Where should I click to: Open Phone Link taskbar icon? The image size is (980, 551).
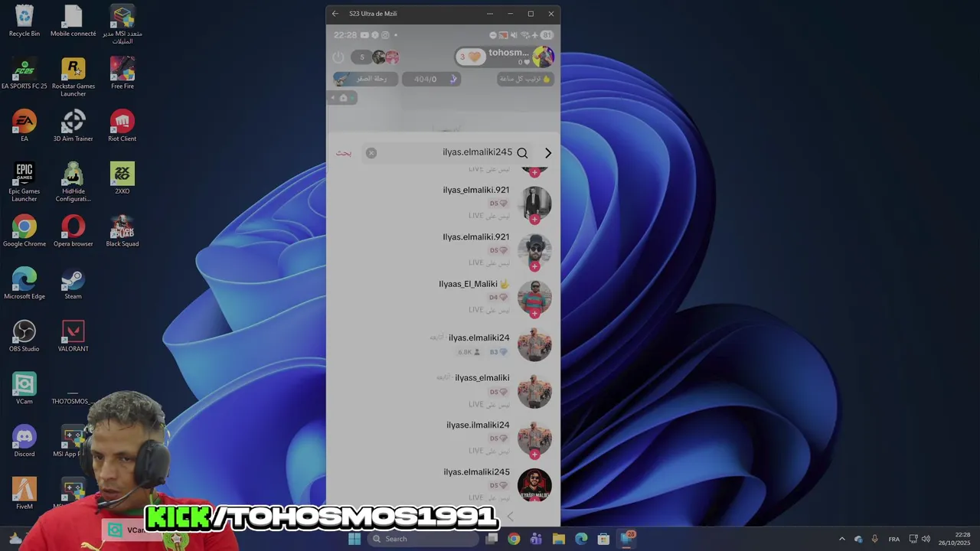point(627,538)
